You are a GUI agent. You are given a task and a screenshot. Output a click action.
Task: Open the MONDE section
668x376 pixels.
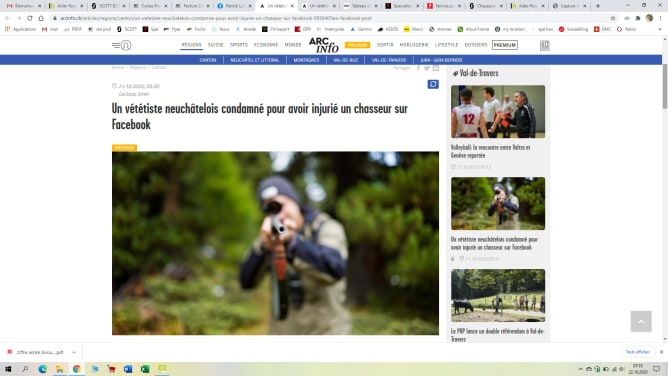click(x=293, y=45)
